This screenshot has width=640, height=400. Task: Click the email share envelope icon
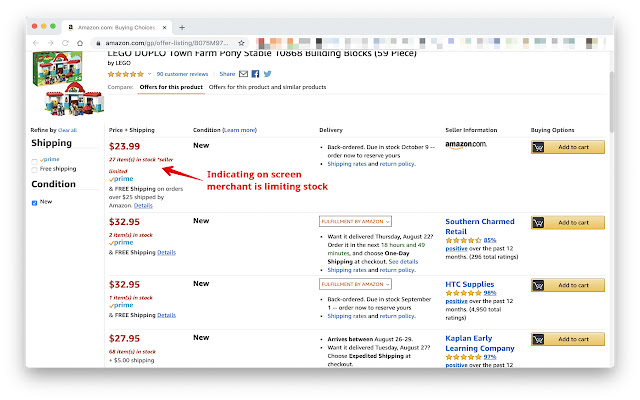[x=244, y=74]
